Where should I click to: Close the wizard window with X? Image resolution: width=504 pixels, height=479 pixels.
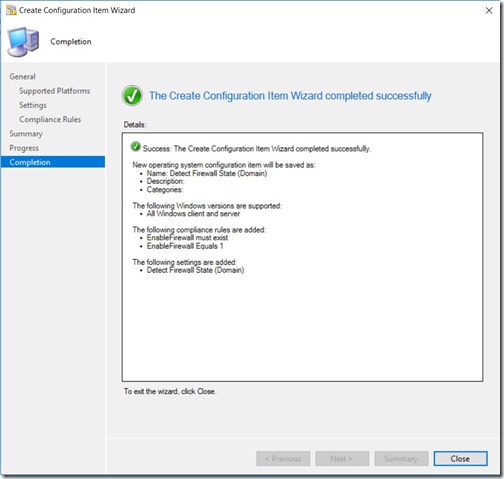pos(489,11)
